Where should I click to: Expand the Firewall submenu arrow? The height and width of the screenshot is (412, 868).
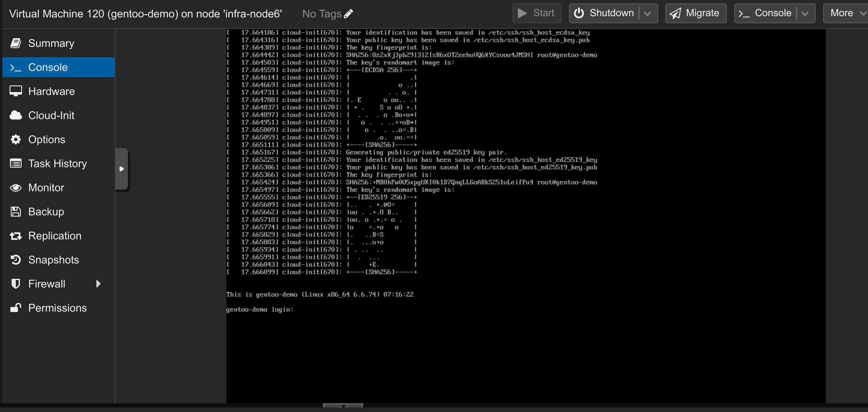98,284
